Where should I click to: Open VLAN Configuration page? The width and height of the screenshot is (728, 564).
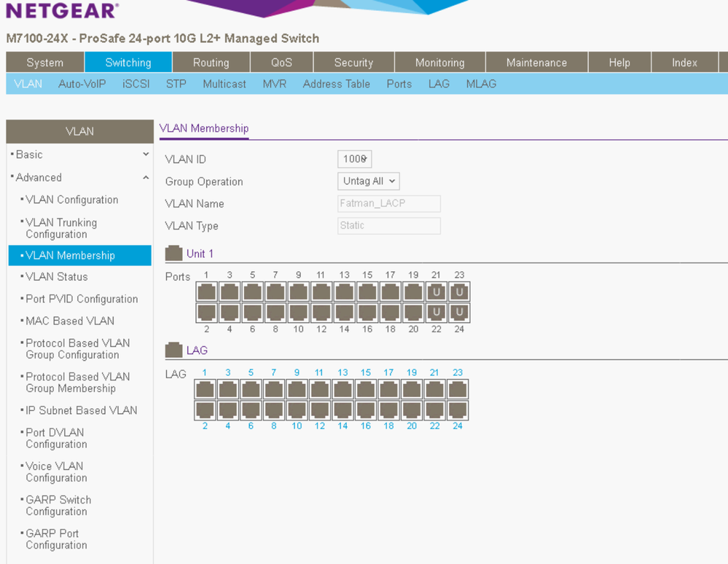(x=72, y=200)
